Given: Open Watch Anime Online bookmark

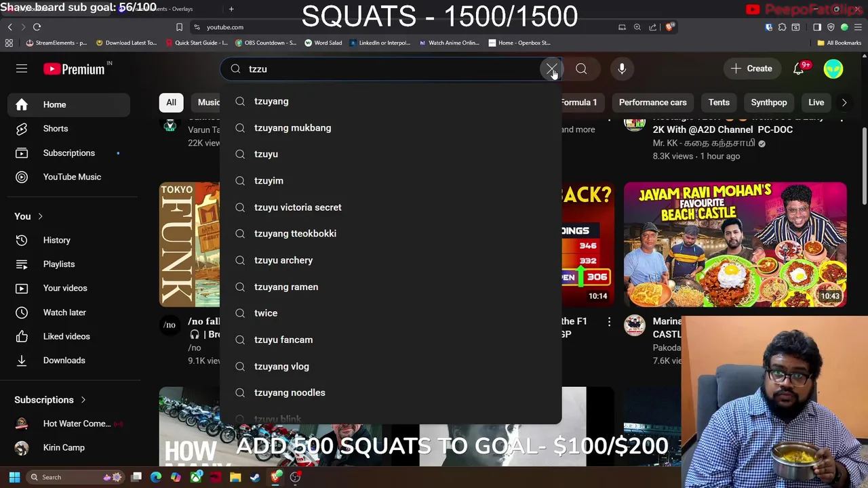Looking at the screenshot, I should click(x=449, y=43).
